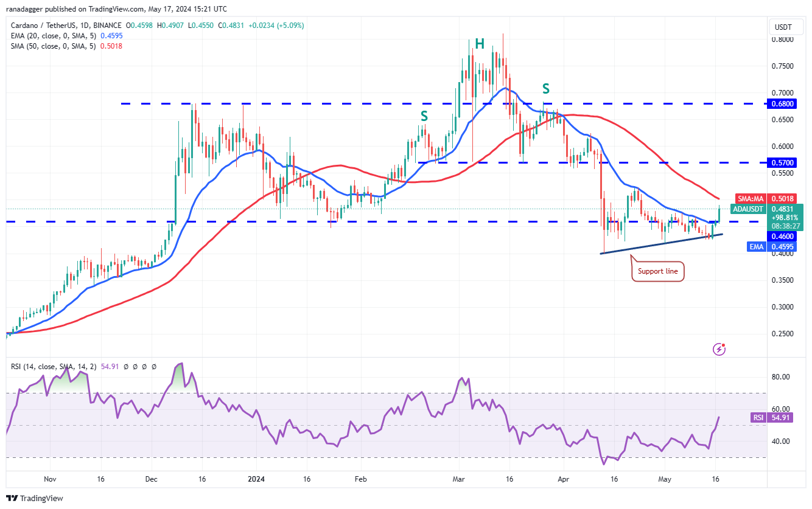The height and width of the screenshot is (509, 812).
Task: Click the 0.4600 price level label
Action: (x=785, y=236)
